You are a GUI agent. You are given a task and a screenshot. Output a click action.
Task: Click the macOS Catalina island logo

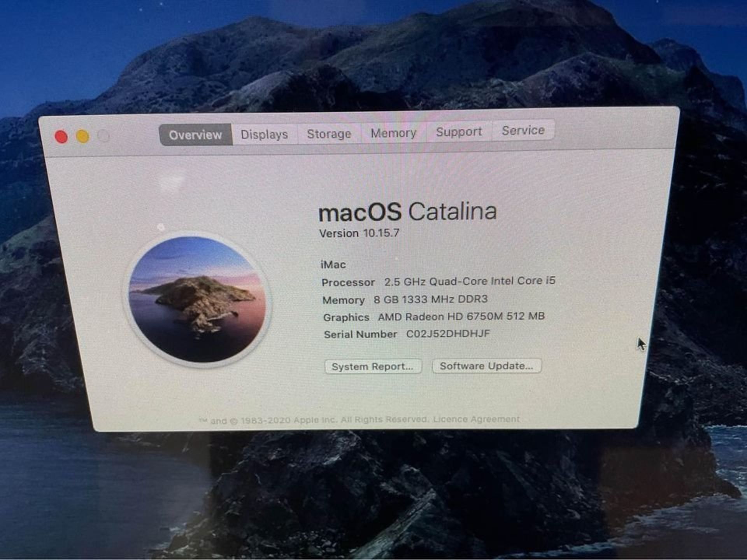pos(197,299)
